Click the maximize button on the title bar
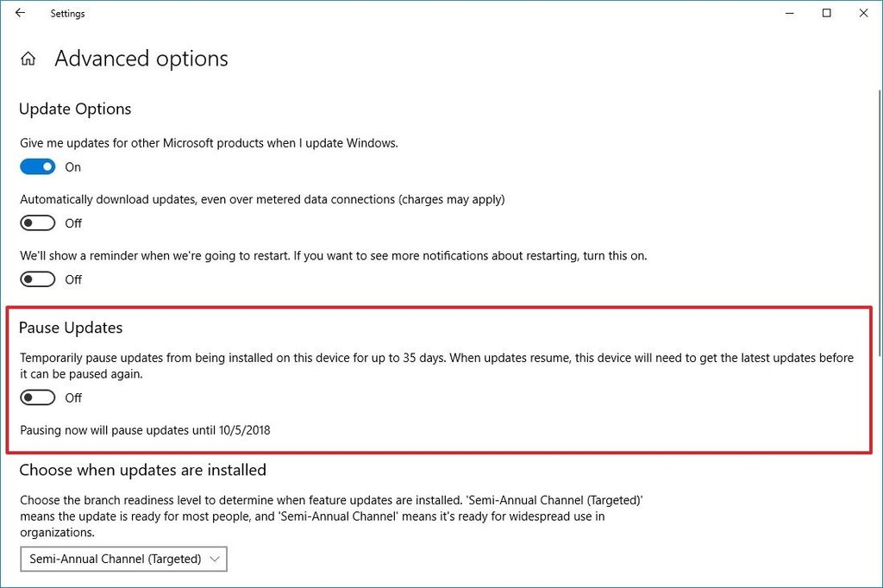 [826, 13]
